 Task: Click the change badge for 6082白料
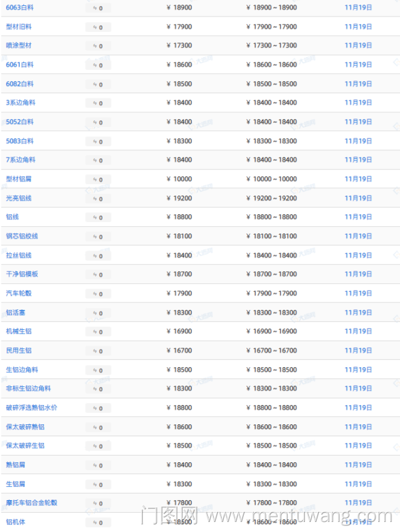pyautogui.click(x=98, y=84)
